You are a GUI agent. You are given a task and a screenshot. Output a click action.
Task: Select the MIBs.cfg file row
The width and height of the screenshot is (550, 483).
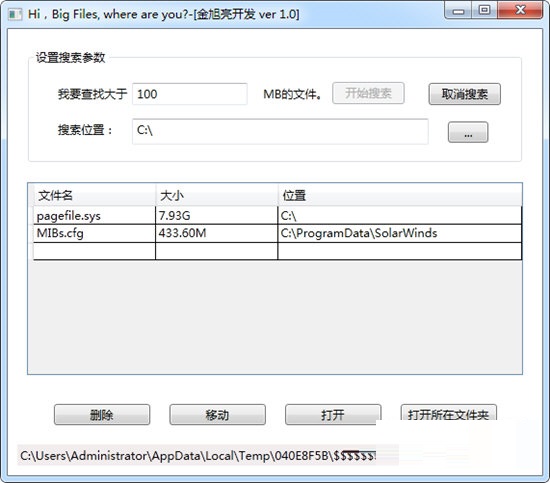tap(277, 233)
